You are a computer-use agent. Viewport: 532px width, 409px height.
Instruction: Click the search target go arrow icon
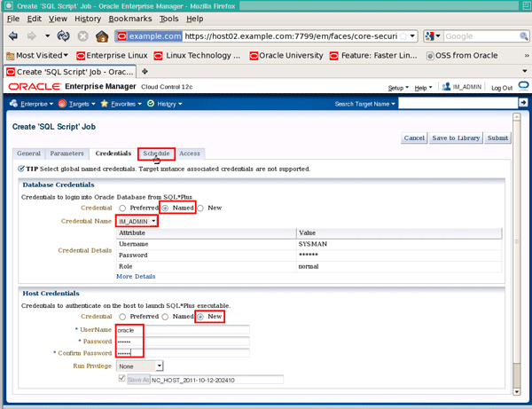[523, 102]
